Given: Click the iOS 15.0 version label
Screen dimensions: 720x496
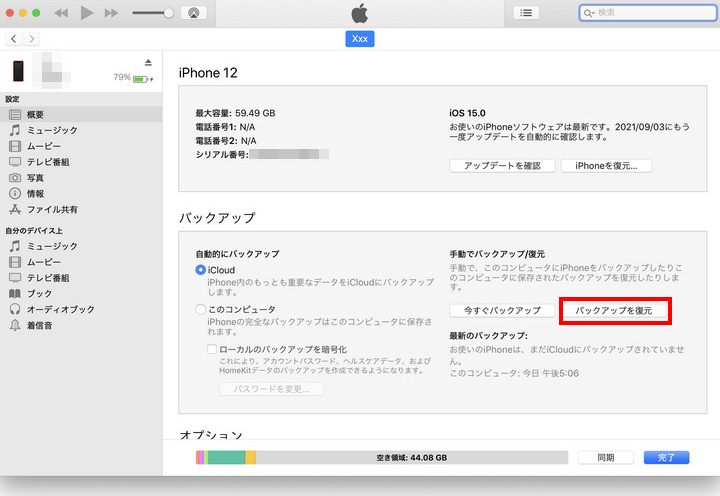Looking at the screenshot, I should point(467,113).
